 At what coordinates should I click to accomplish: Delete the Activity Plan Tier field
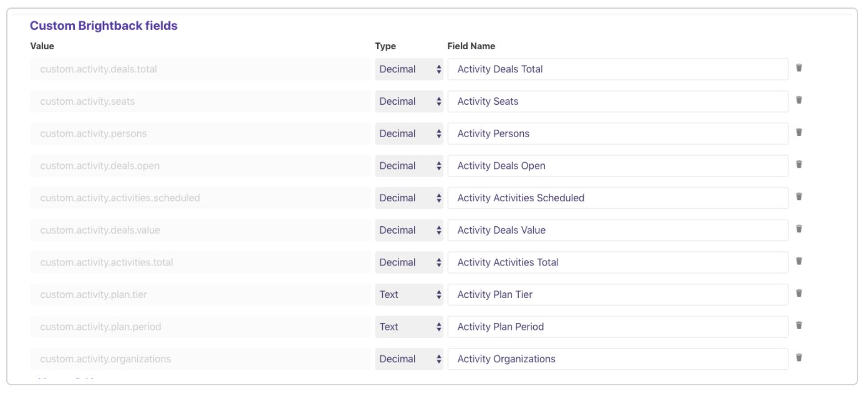(799, 294)
